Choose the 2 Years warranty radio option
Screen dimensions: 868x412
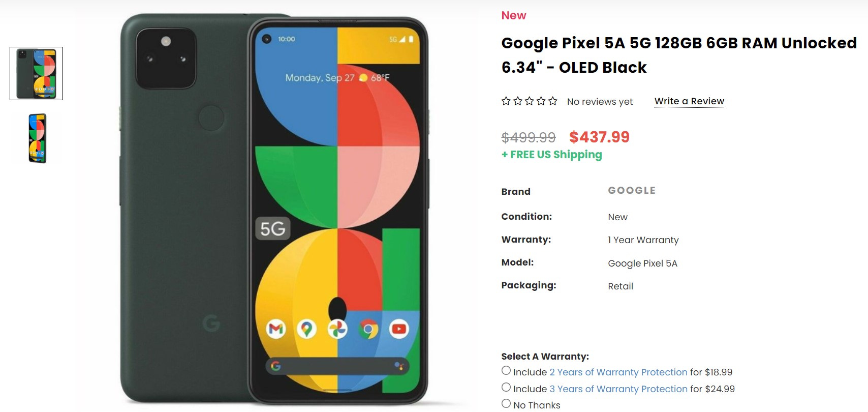[x=506, y=371]
